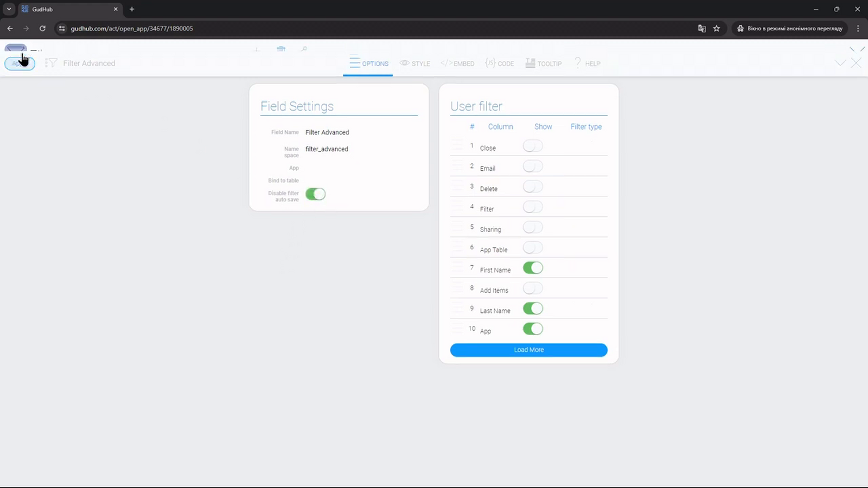Open a new browser tab with plus icon

coord(132,9)
